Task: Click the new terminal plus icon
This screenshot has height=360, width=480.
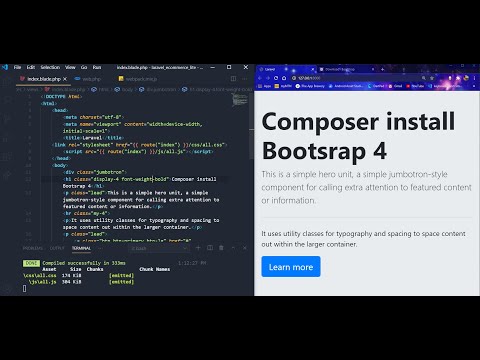Action: point(198,248)
